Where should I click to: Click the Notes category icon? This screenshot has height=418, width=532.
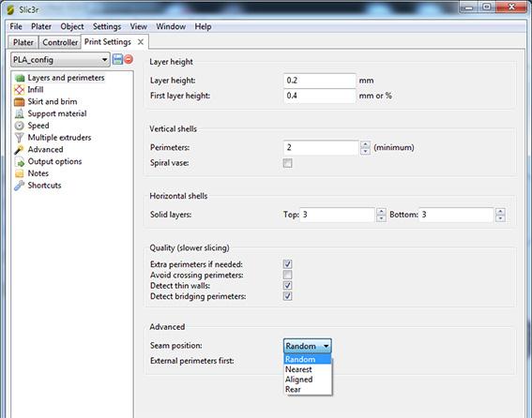[x=20, y=173]
